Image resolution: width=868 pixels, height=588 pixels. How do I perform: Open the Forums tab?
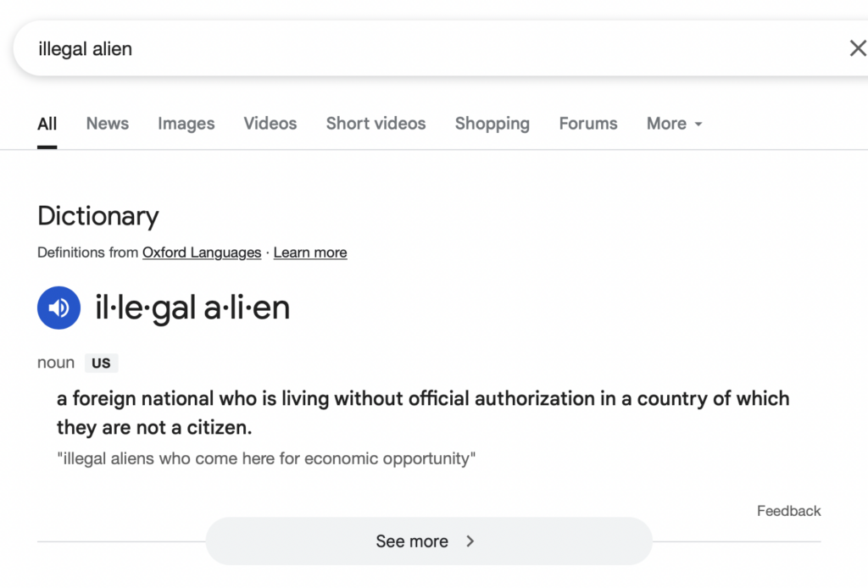(588, 124)
